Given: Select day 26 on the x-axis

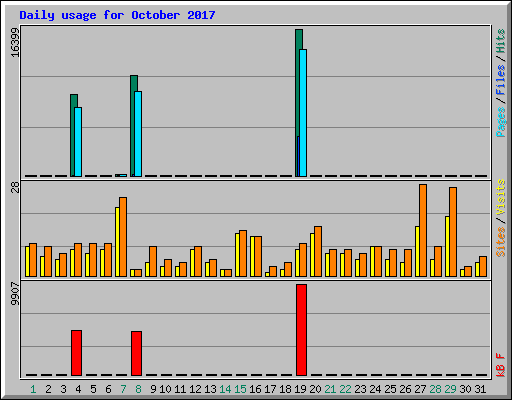Looking at the screenshot, I should [405, 389].
